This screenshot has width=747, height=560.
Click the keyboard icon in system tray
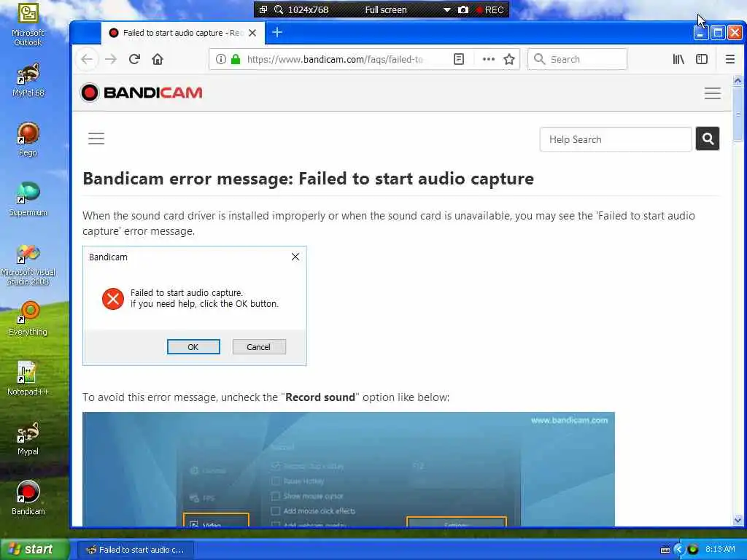(x=665, y=550)
